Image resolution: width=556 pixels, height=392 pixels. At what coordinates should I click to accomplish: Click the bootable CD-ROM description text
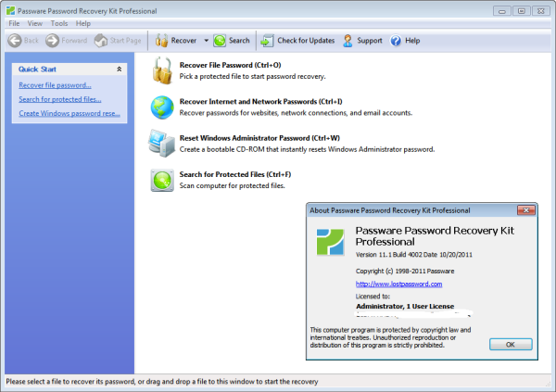[307, 149]
